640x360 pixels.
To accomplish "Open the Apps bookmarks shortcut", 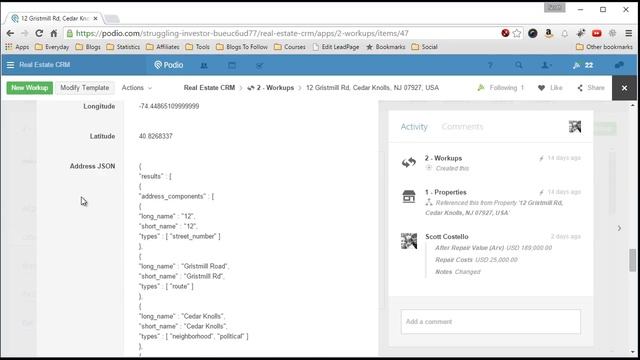I will click(17, 47).
